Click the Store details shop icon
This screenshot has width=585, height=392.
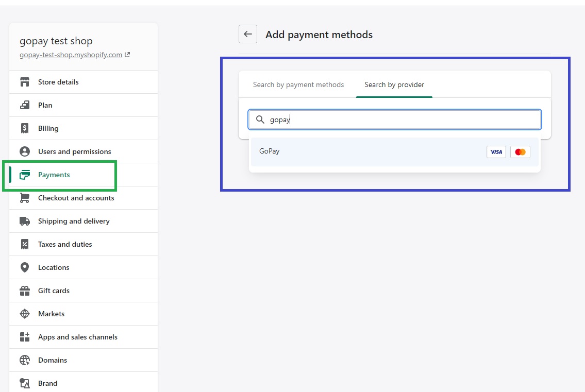pyautogui.click(x=25, y=82)
